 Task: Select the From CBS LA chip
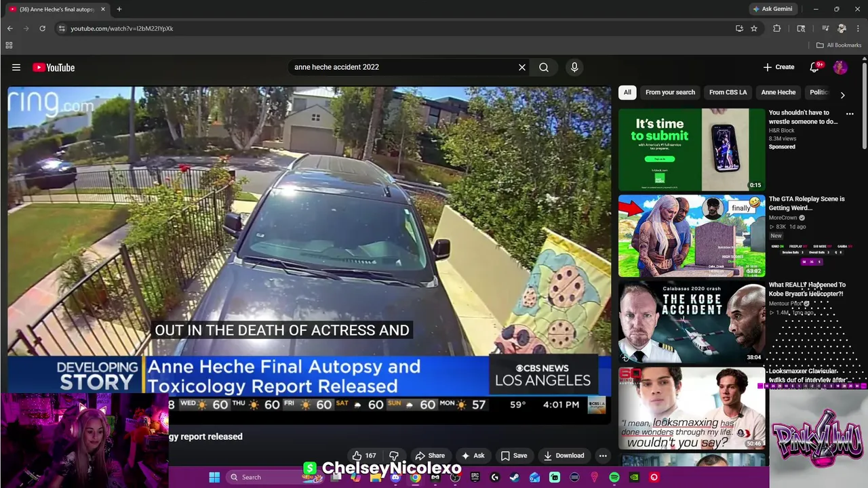(x=728, y=92)
